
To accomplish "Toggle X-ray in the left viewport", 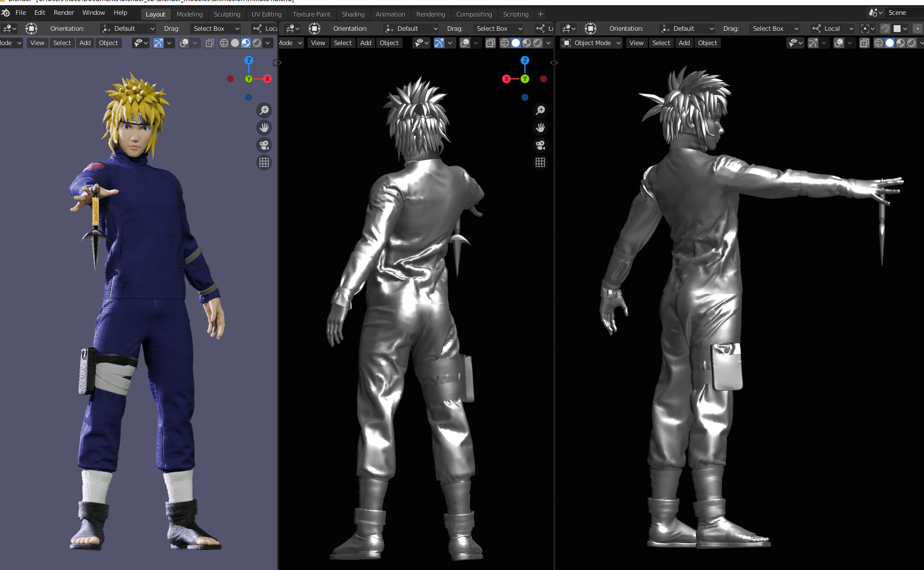I will (x=210, y=43).
